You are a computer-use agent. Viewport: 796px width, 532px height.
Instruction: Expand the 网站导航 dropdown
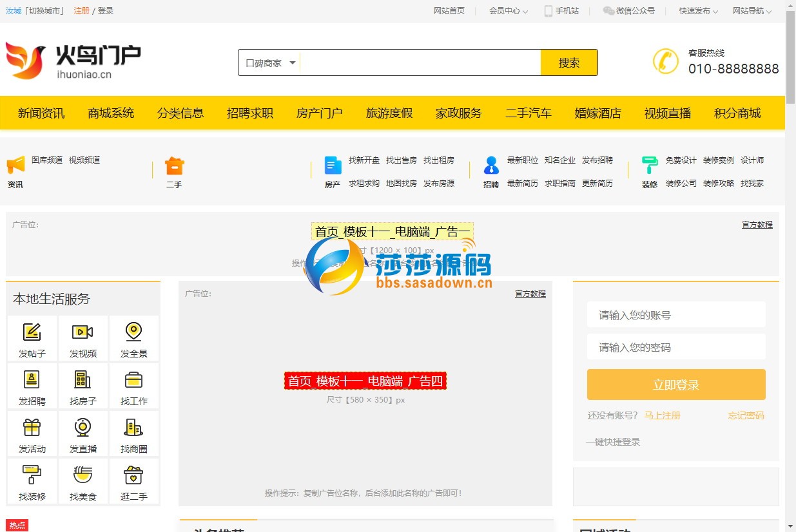click(752, 11)
